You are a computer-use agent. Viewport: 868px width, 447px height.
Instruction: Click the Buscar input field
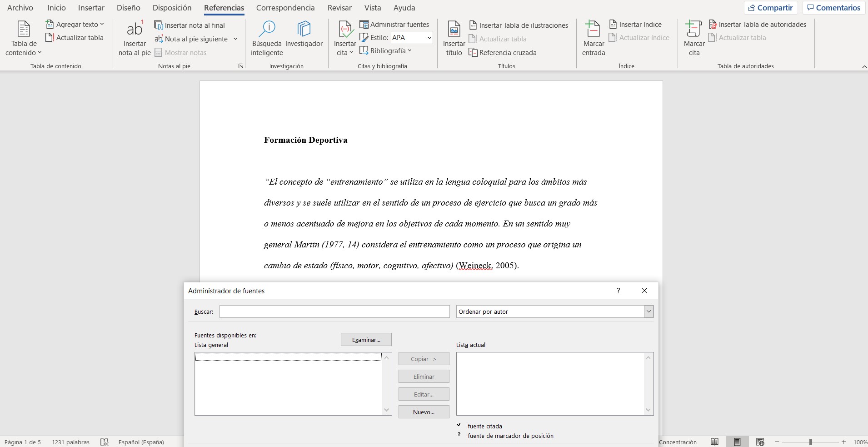[x=334, y=311]
